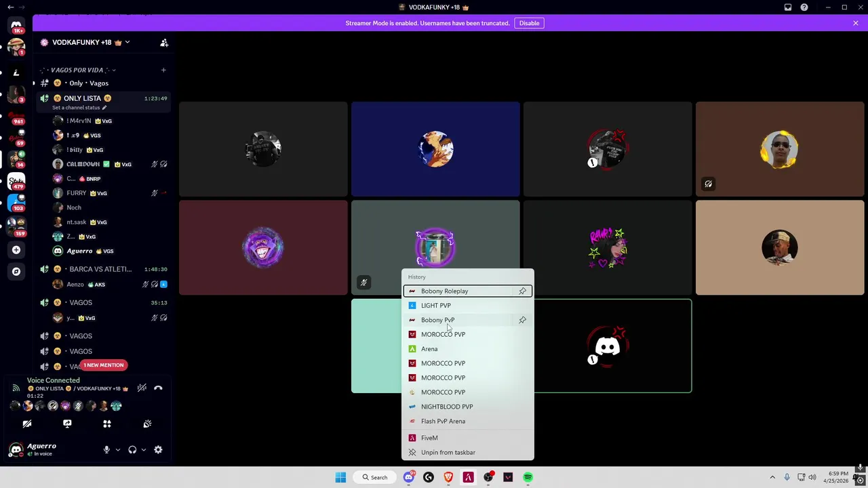This screenshot has height=488, width=868.
Task: Open VAGOS channel with 35:13 timer
Action: (102, 303)
